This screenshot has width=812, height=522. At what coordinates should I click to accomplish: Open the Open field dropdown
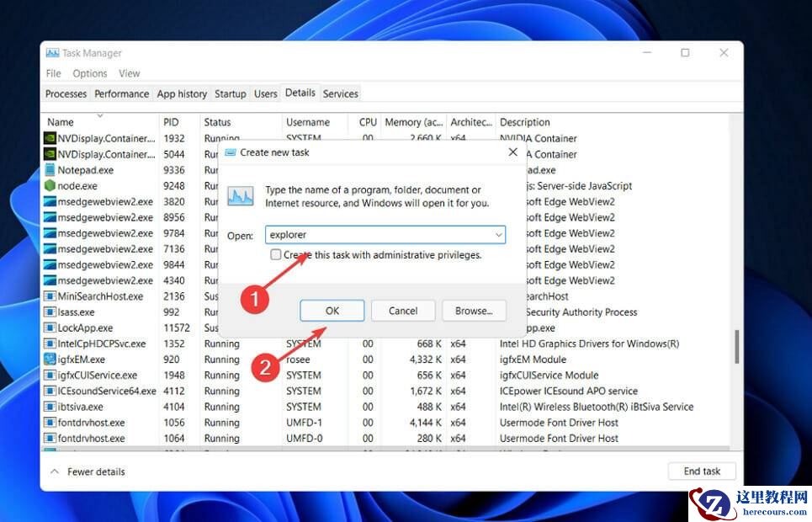[x=498, y=234]
